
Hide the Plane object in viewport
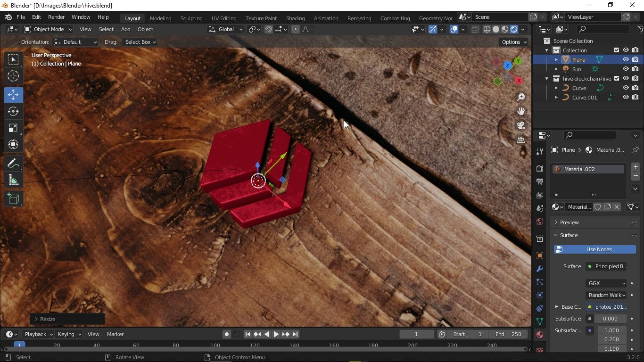(626, 60)
